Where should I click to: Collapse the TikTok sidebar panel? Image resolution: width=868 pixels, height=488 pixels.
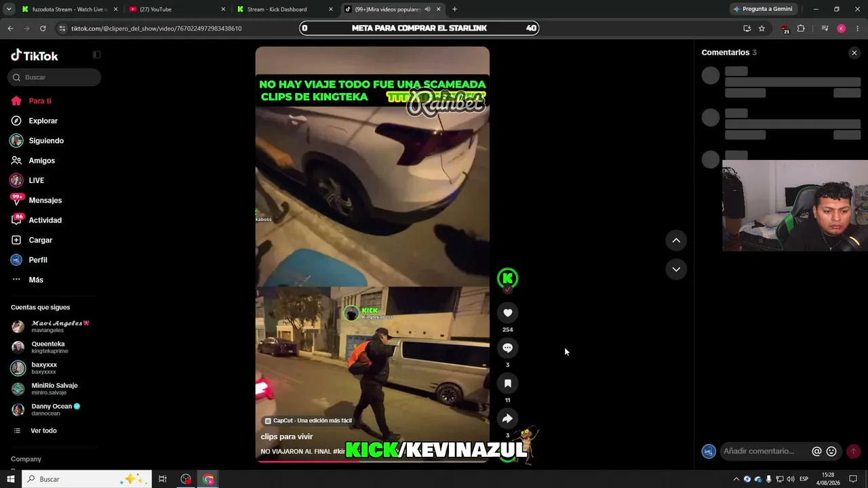[x=96, y=55]
